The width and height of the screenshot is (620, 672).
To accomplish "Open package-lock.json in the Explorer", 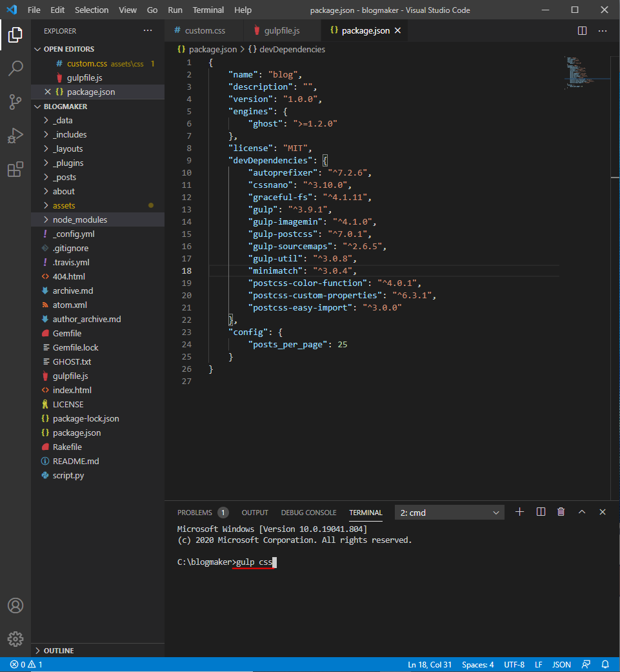I will [97, 419].
